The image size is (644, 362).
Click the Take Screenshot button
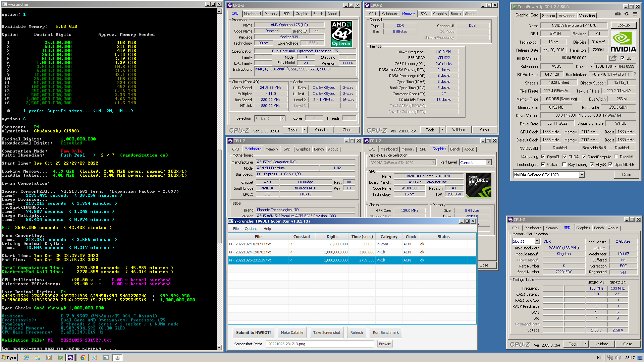pos(327,333)
